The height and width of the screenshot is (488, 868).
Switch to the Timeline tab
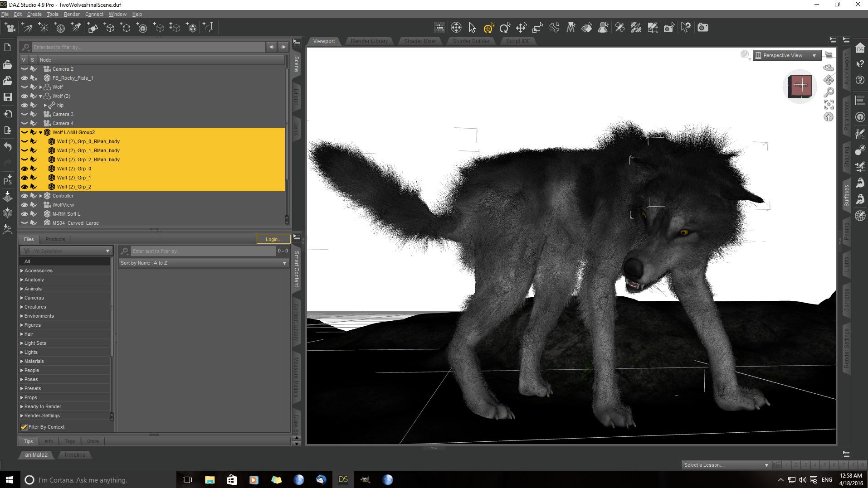[74, 454]
